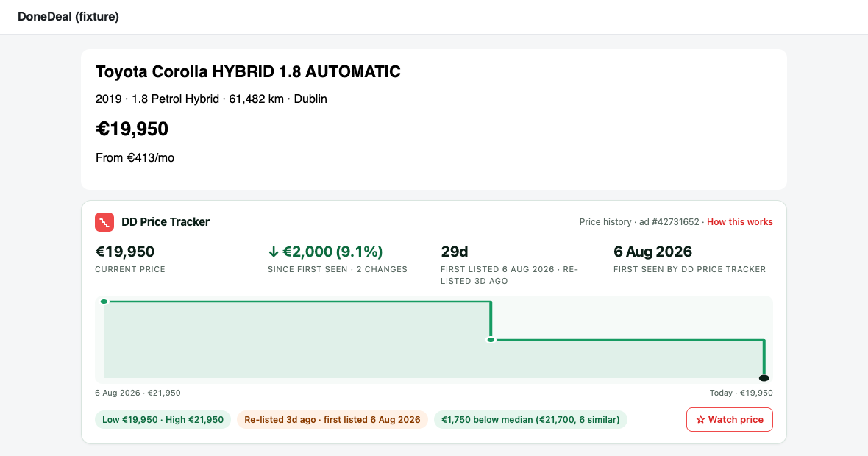Screen dimensions: 868x456
Task: Open the 'How this works' link
Action: (x=739, y=222)
